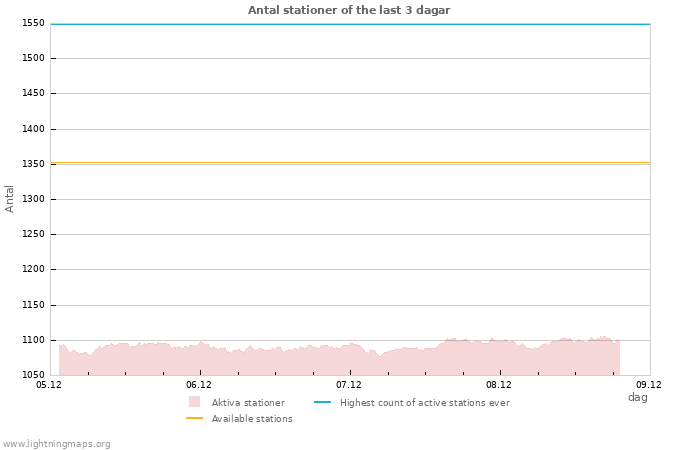Click the 08.12 date tick label
Image resolution: width=700 pixels, height=450 pixels.
(499, 384)
